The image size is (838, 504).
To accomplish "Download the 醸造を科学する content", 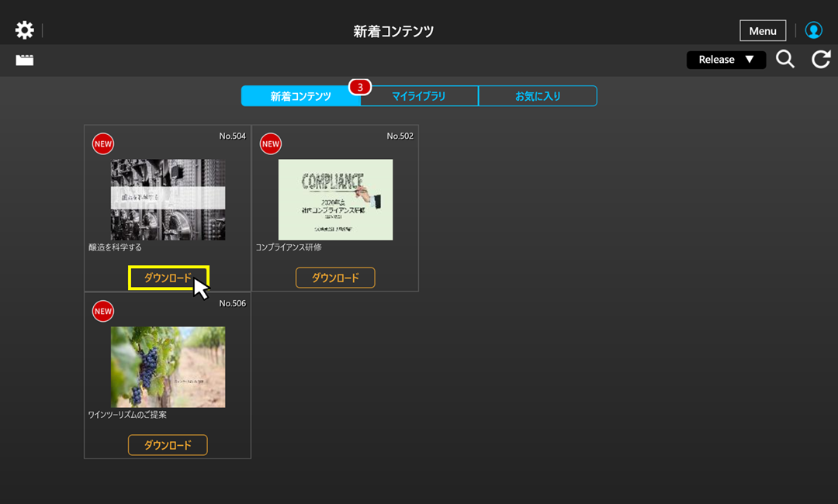I will coord(168,278).
